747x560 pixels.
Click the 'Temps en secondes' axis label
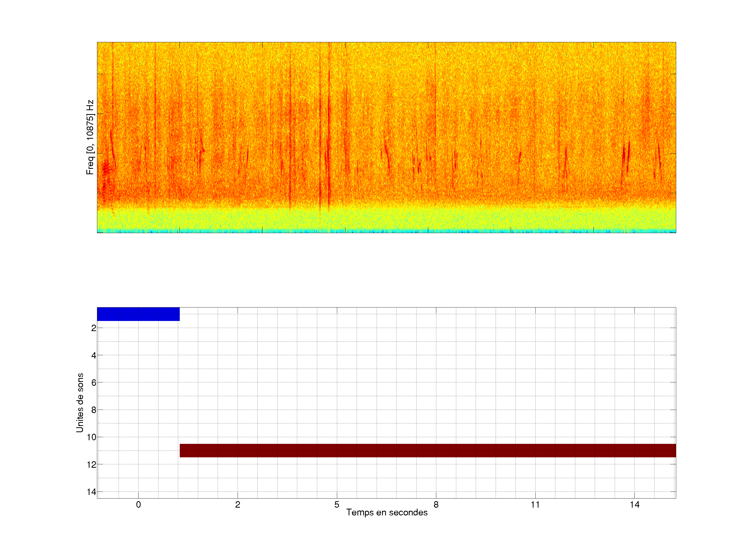coord(387,512)
